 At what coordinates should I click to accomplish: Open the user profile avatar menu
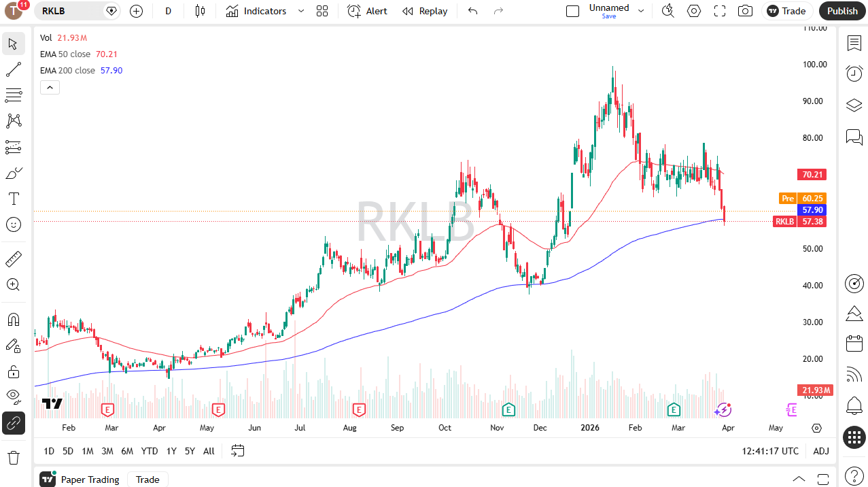pyautogui.click(x=14, y=11)
